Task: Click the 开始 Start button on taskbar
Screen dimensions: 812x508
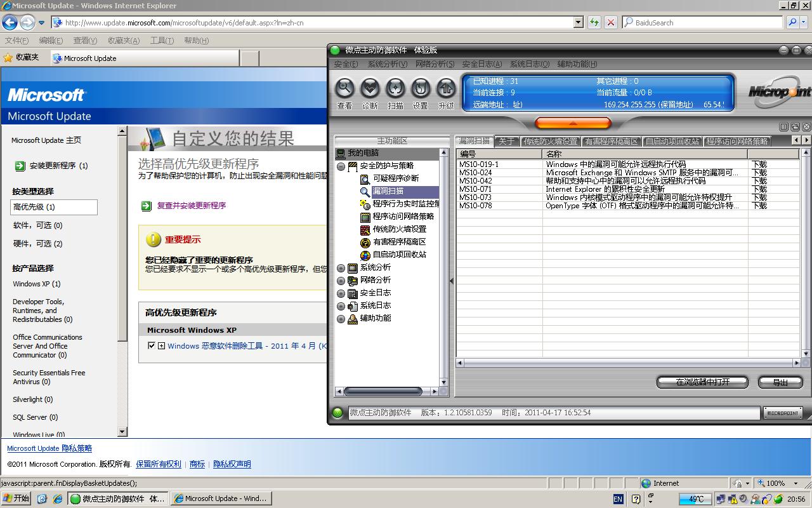Action: [x=16, y=498]
